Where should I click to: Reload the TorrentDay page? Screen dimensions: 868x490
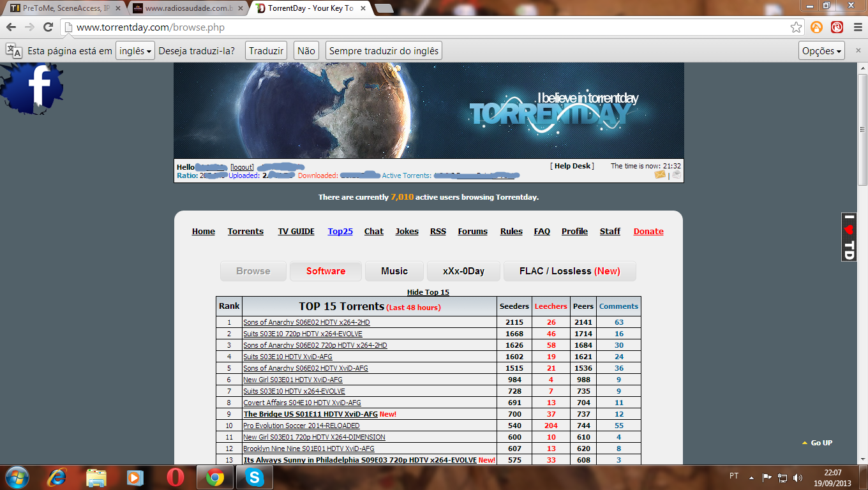tap(48, 27)
